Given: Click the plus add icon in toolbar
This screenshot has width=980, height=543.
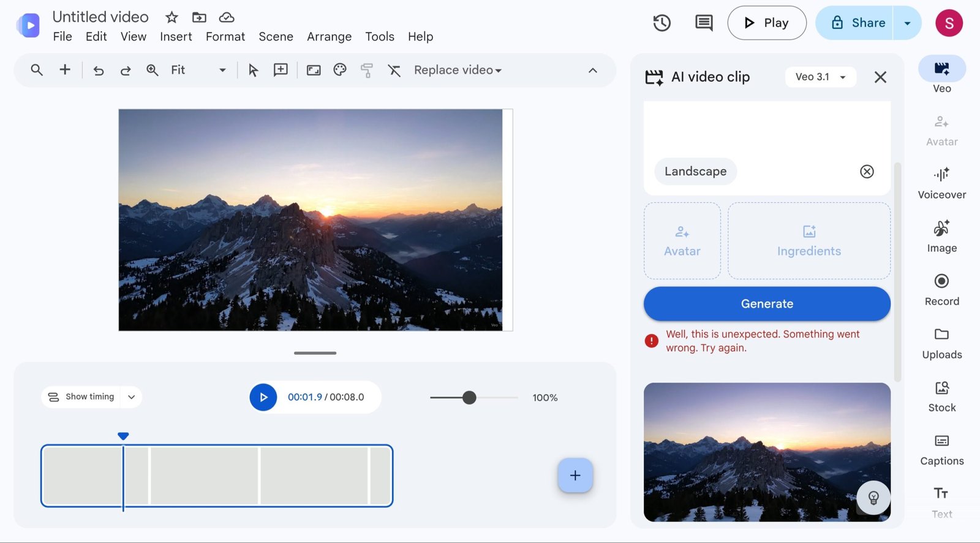Looking at the screenshot, I should point(65,70).
